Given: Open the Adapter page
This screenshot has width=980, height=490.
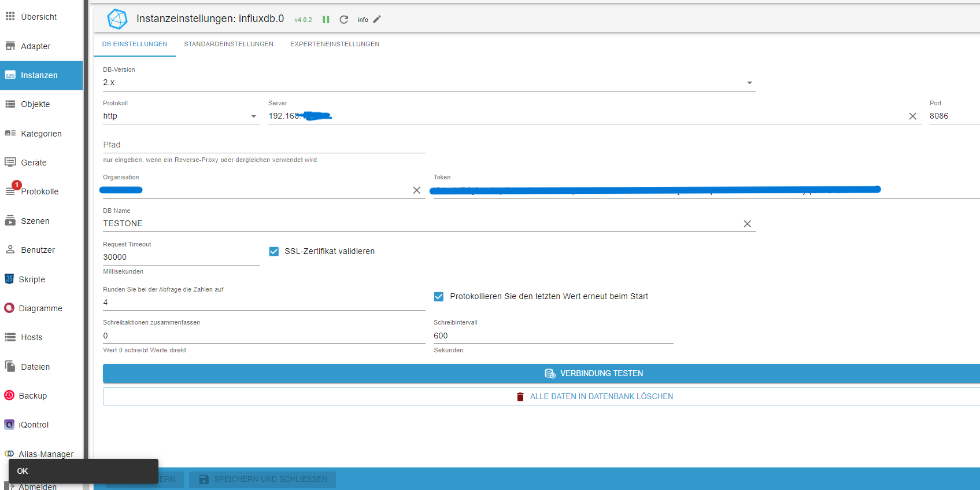Looking at the screenshot, I should [x=42, y=46].
